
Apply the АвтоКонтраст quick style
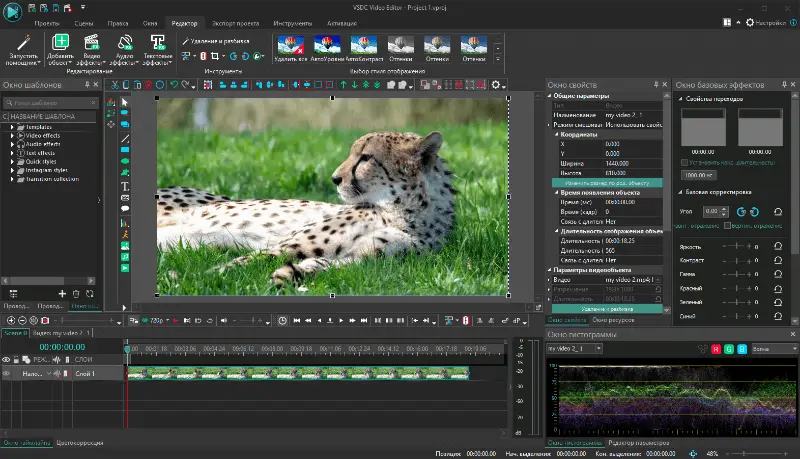pos(364,49)
